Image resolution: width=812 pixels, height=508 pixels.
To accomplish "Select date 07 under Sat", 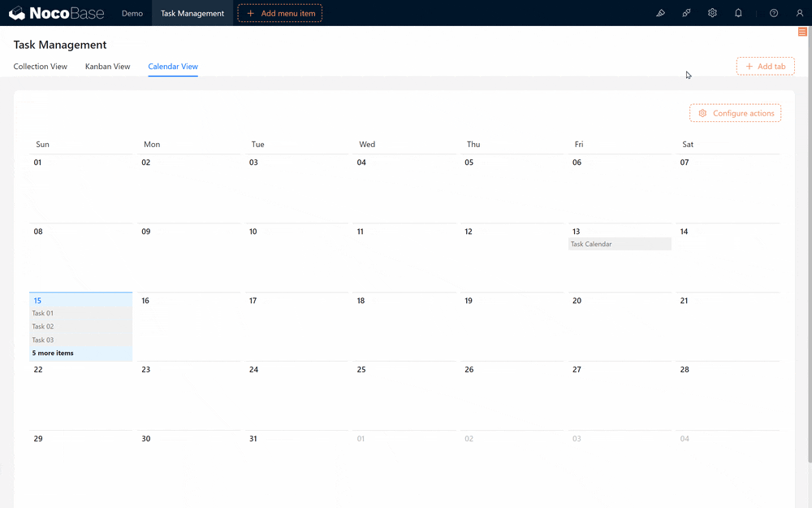I will 685,163.
